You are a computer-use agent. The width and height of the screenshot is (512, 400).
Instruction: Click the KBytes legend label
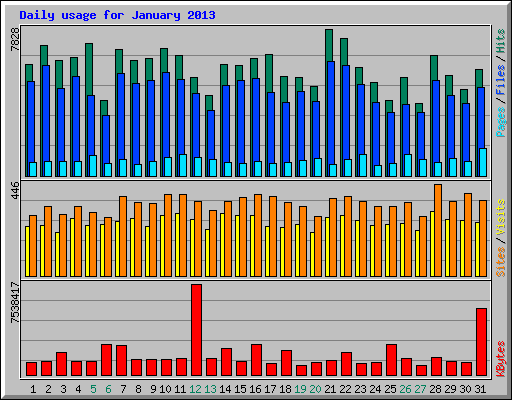pyautogui.click(x=500, y=359)
